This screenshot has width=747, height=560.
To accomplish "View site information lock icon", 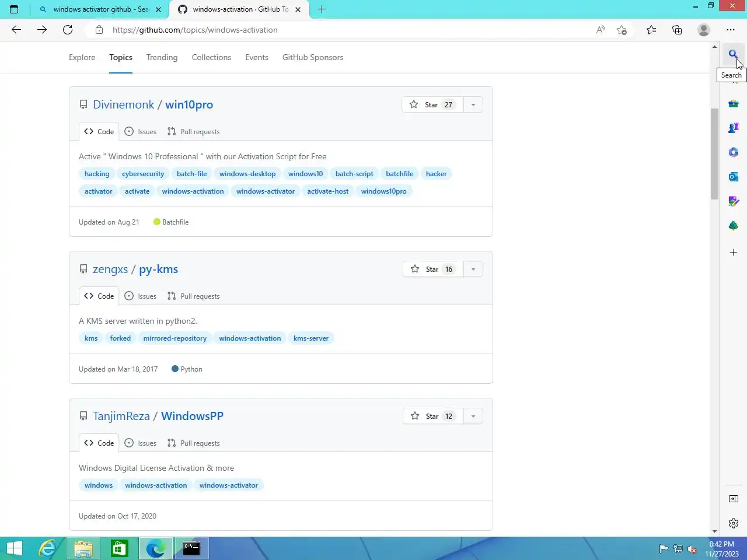I will 99,30.
